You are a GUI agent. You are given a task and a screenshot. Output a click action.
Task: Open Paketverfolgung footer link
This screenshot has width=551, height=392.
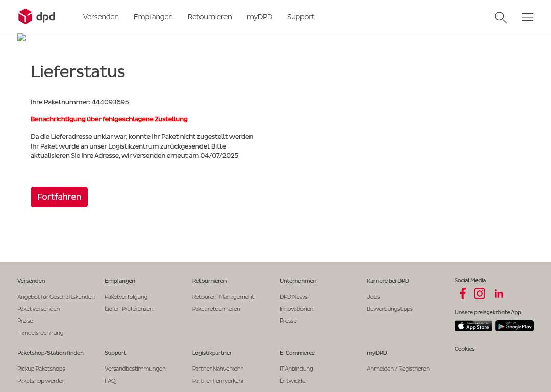pos(126,297)
